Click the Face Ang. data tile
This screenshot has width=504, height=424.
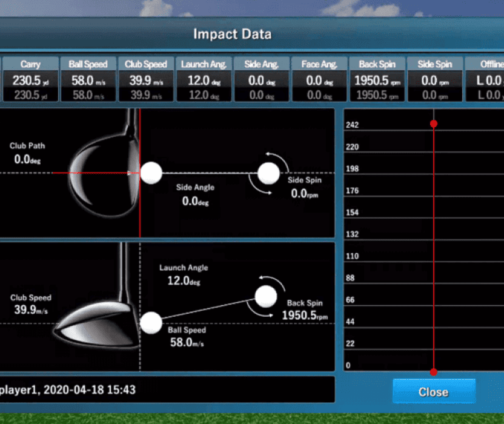[x=319, y=79]
